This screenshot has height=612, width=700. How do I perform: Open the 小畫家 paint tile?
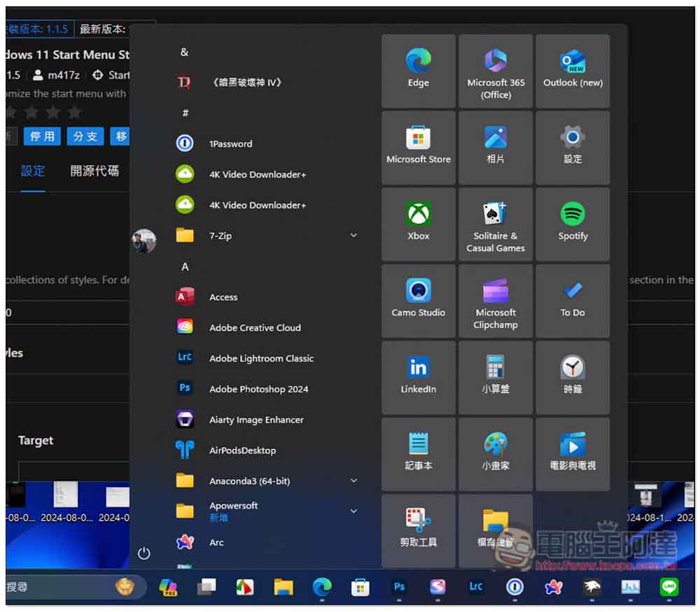pos(496,455)
